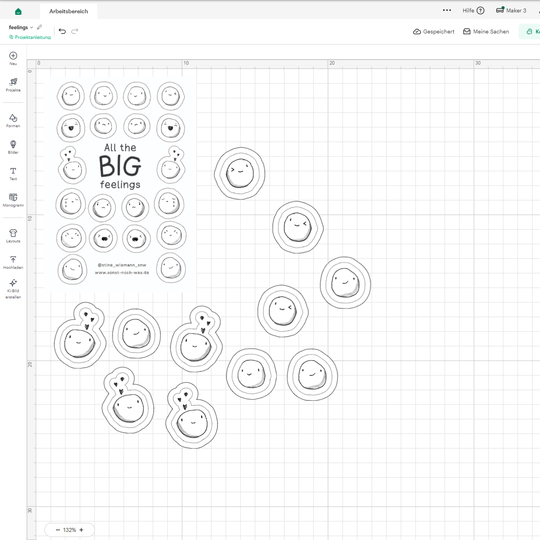Open Meine Sachen
540x540 pixels.
coord(486,32)
